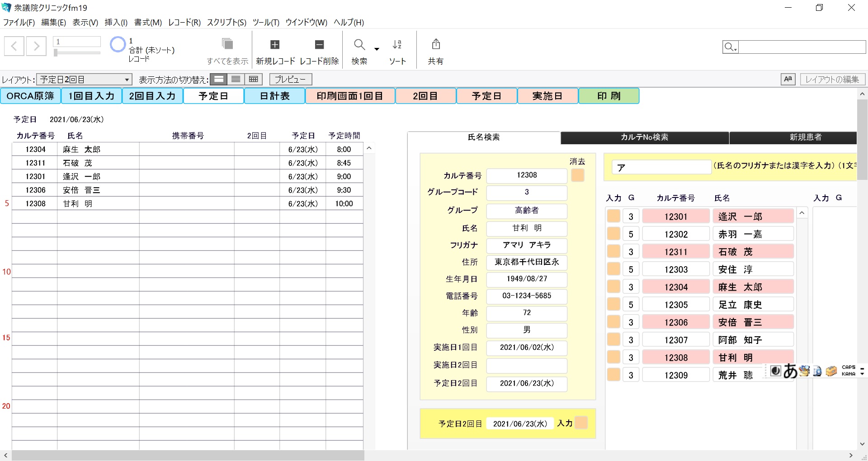The image size is (868, 461).
Task: Expand the find options arrow next to 検索
Action: tap(377, 49)
